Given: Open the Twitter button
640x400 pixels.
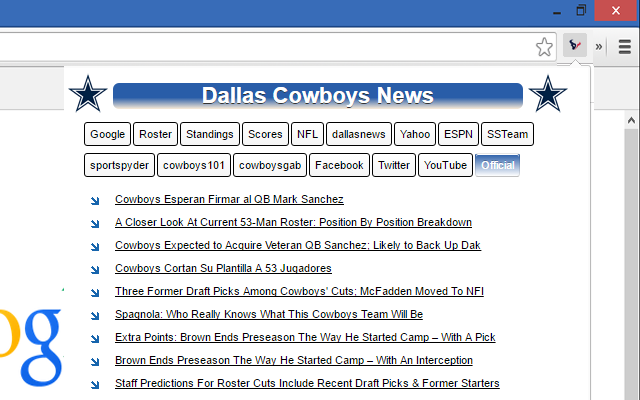Looking at the screenshot, I should (x=394, y=165).
